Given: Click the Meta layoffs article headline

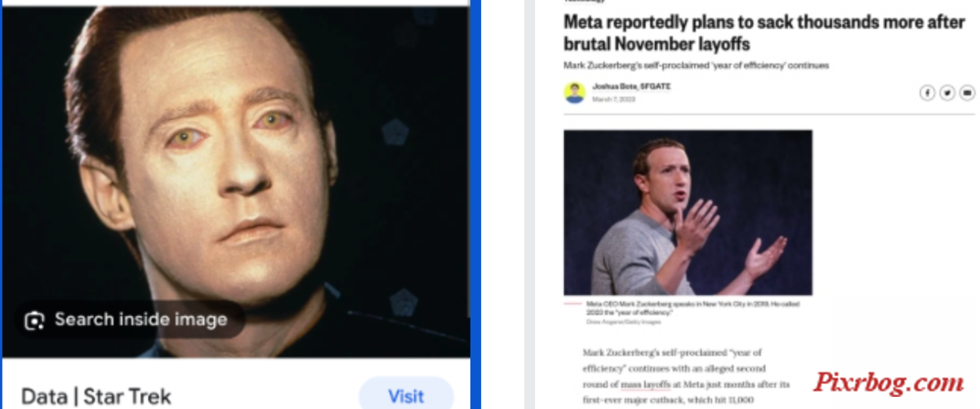Looking at the screenshot, I should pyautogui.click(x=764, y=33).
